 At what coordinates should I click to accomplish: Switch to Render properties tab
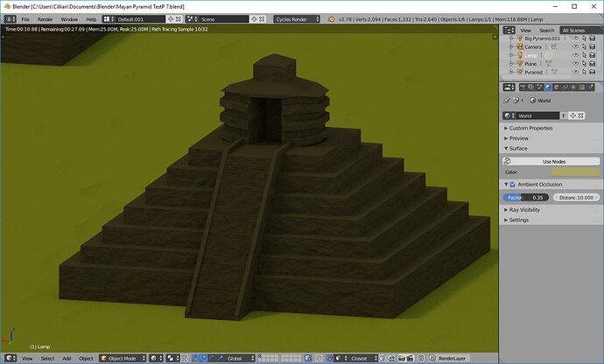(x=523, y=87)
